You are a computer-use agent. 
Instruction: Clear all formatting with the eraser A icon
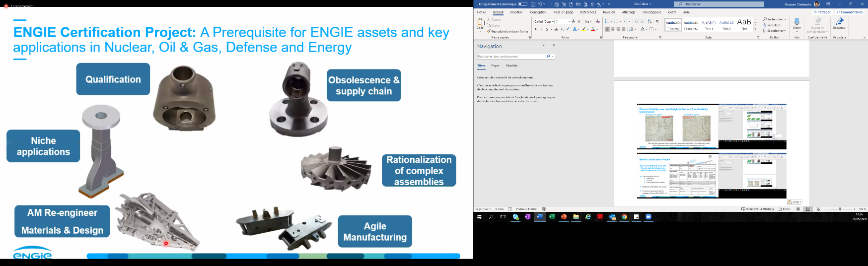(x=598, y=21)
